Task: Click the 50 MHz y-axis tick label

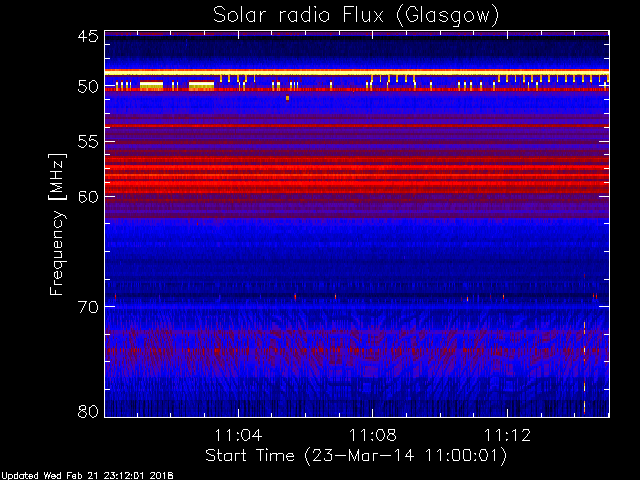Action: click(88, 87)
